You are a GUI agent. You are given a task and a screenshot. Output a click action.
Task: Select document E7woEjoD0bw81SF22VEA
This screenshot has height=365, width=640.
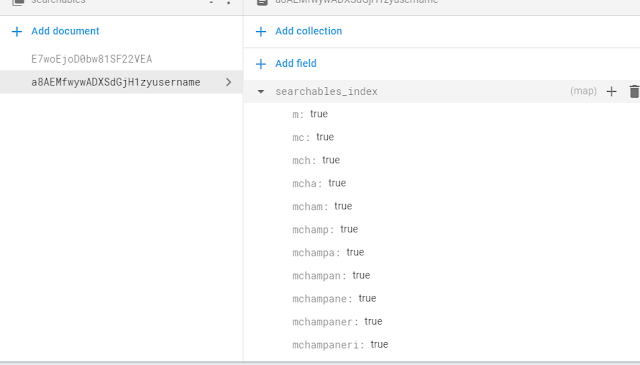pos(92,59)
